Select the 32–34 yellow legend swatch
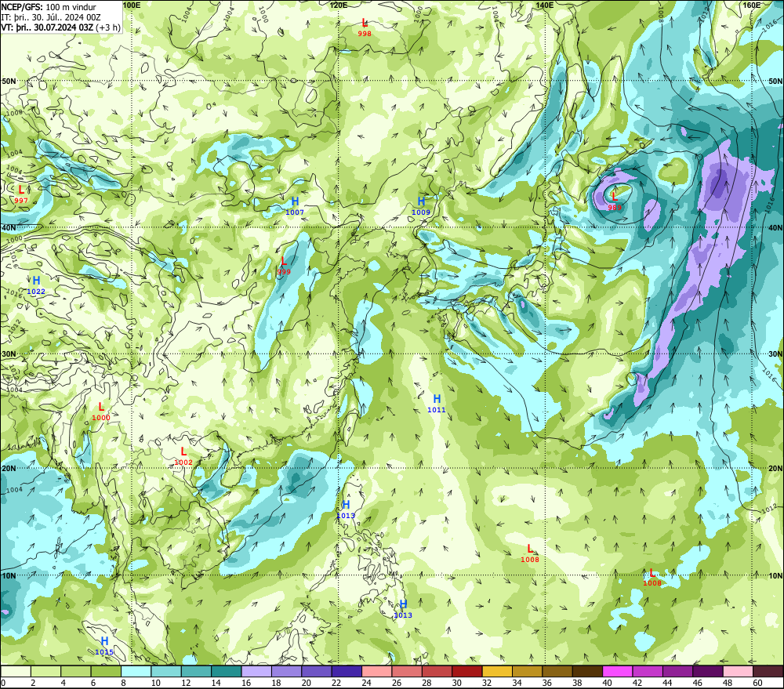The image size is (784, 689). tap(497, 671)
